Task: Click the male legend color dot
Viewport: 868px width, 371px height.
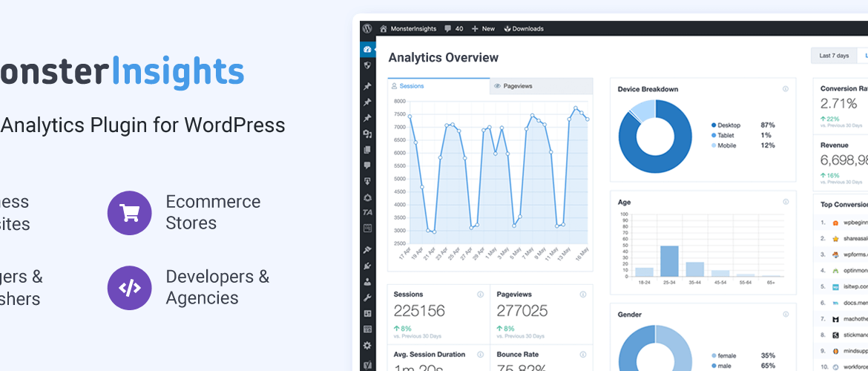Action: tap(714, 366)
